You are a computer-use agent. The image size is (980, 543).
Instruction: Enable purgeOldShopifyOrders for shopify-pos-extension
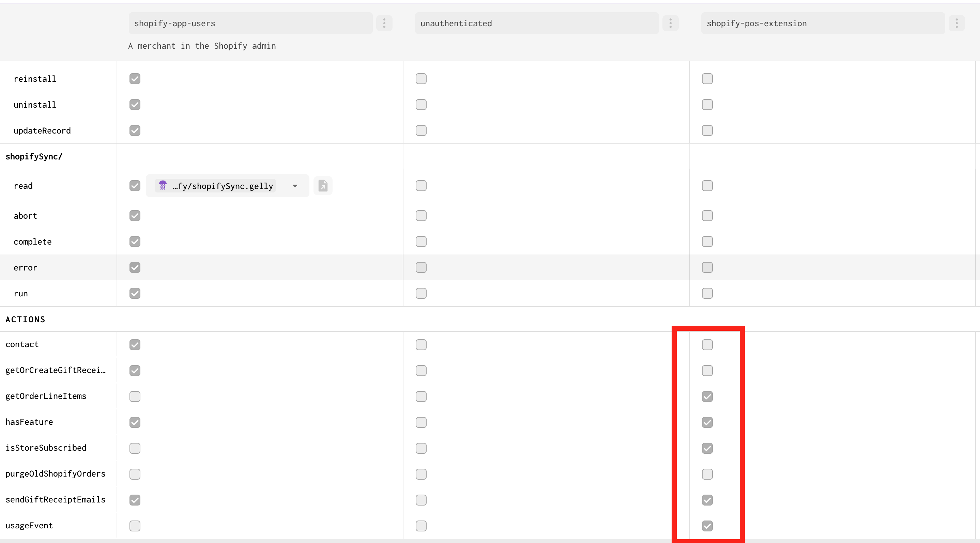(x=707, y=474)
